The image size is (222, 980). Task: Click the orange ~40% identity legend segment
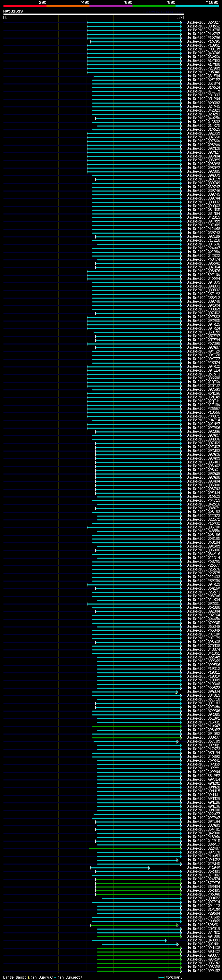68,6
